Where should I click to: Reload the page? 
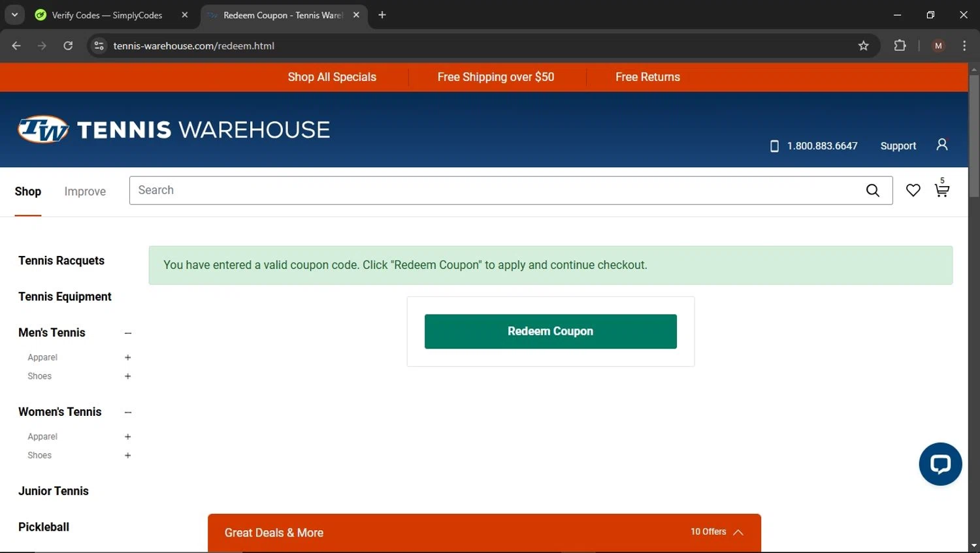coord(68,46)
